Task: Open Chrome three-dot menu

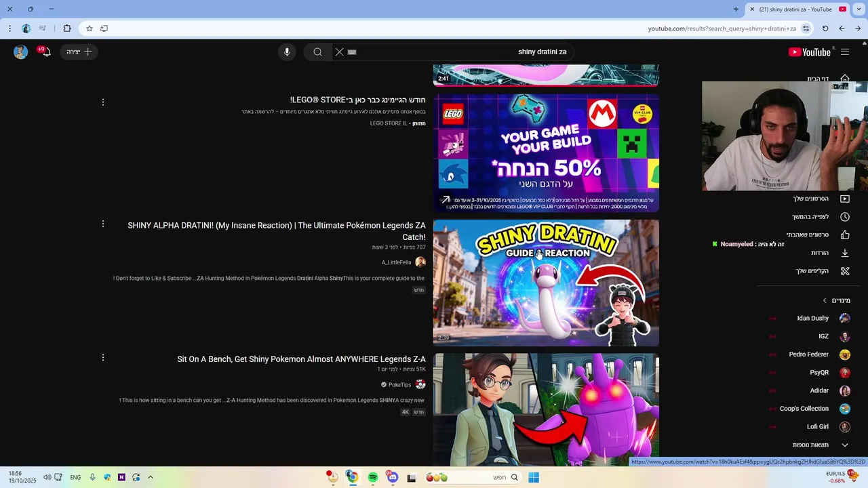Action: (x=9, y=28)
